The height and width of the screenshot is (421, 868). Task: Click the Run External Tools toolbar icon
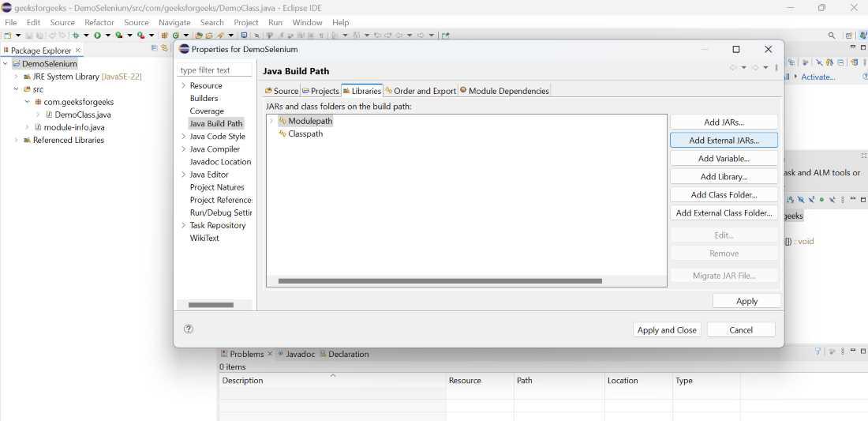[140, 36]
